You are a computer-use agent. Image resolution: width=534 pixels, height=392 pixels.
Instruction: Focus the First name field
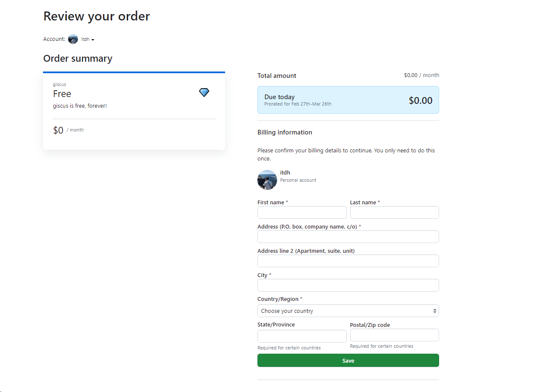pyautogui.click(x=302, y=212)
